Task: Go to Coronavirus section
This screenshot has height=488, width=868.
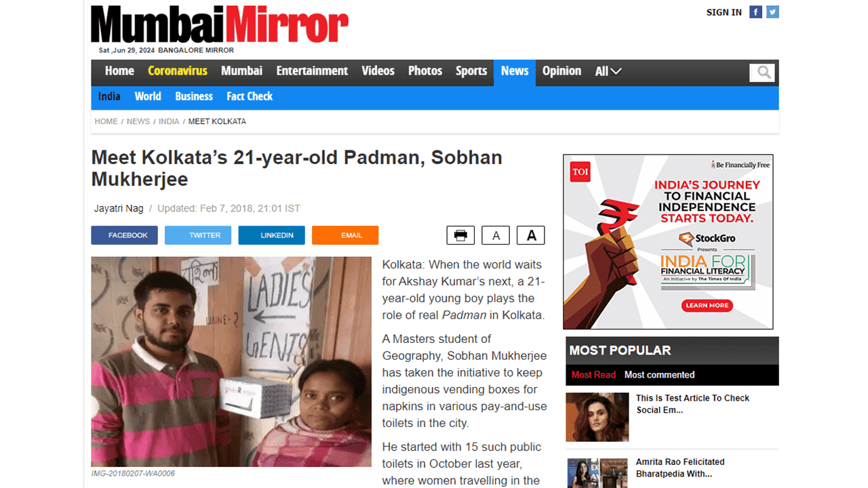Action: tap(178, 71)
